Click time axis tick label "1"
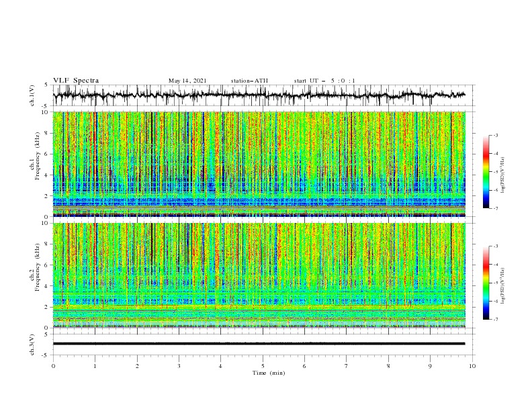The height and width of the screenshot is (411, 532). (95, 366)
